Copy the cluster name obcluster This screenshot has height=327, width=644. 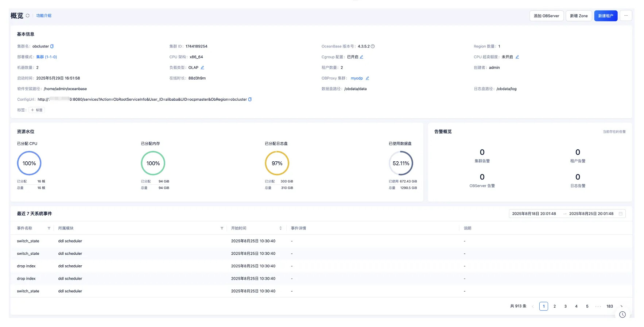coord(52,46)
